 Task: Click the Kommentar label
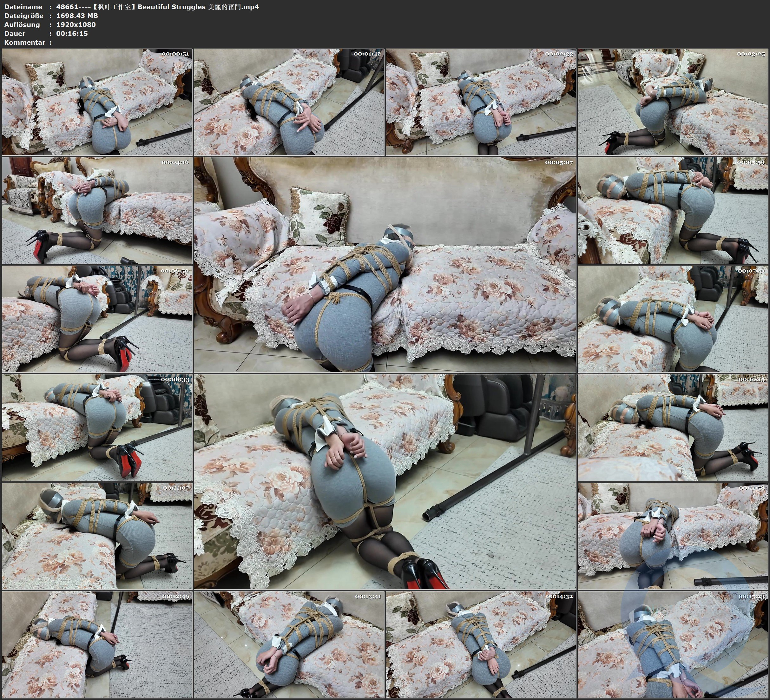pos(24,43)
